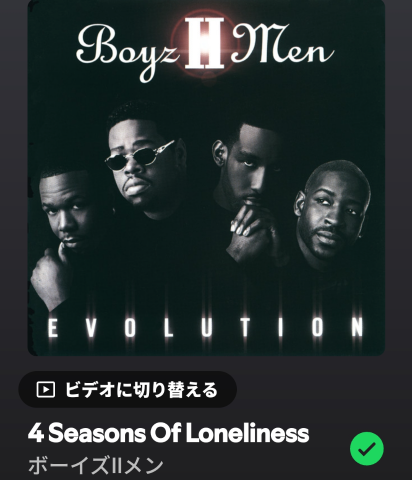Open the 4 Seasons Of Loneliness song title
This screenshot has height=480, width=412.
click(169, 433)
